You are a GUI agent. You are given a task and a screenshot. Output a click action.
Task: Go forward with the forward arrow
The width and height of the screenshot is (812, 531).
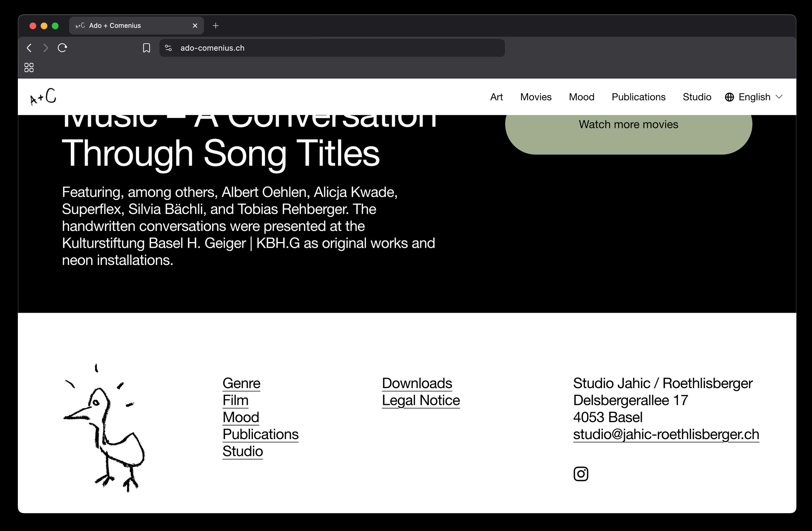pyautogui.click(x=45, y=48)
